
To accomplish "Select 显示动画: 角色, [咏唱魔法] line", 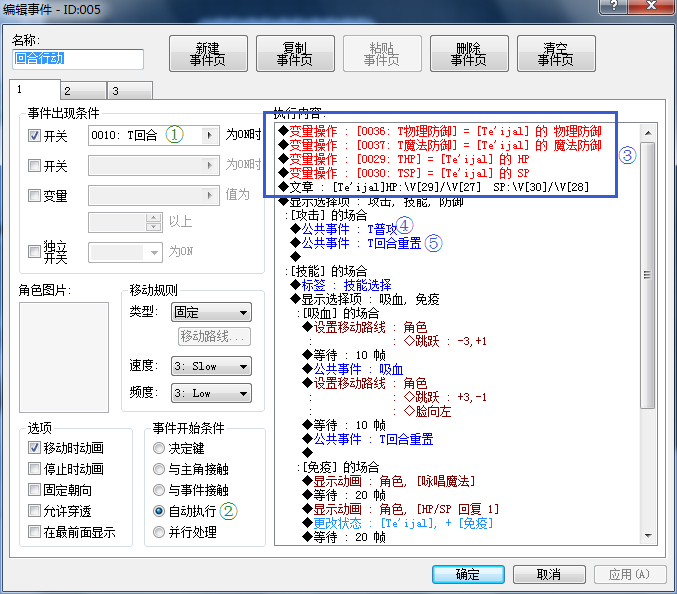I will [x=389, y=481].
